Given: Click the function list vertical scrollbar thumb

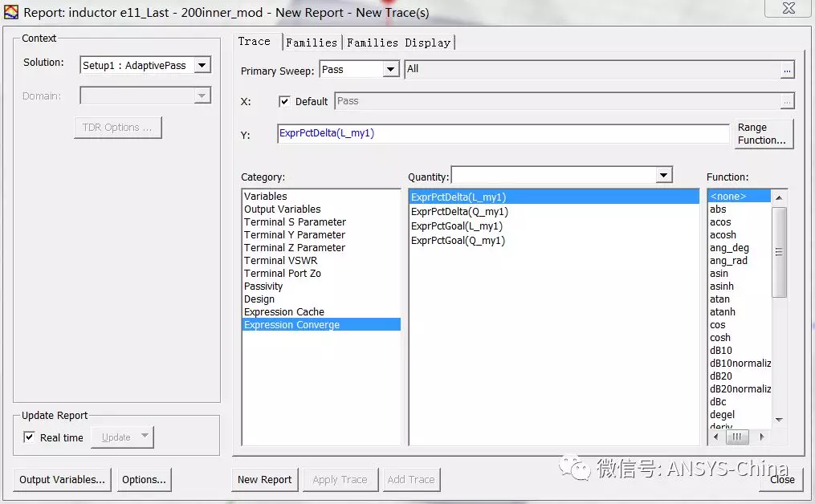Looking at the screenshot, I should click(x=779, y=253).
